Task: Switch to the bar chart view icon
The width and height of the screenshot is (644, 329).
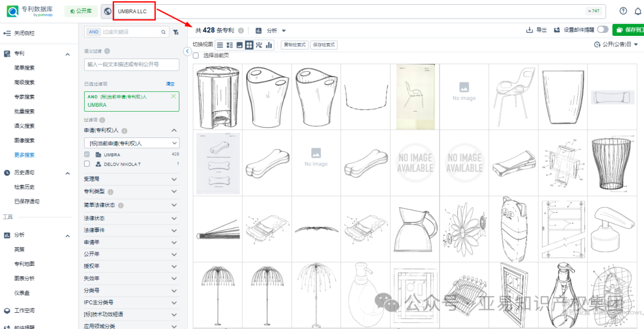Action: [270, 45]
